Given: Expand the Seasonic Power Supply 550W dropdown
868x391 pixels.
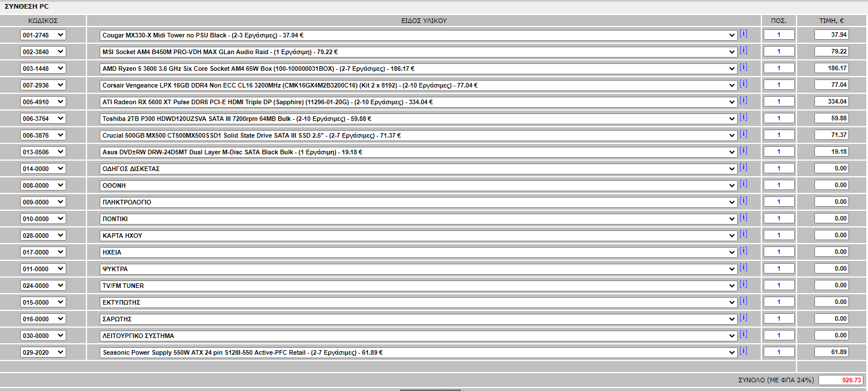Looking at the screenshot, I should [x=418, y=352].
